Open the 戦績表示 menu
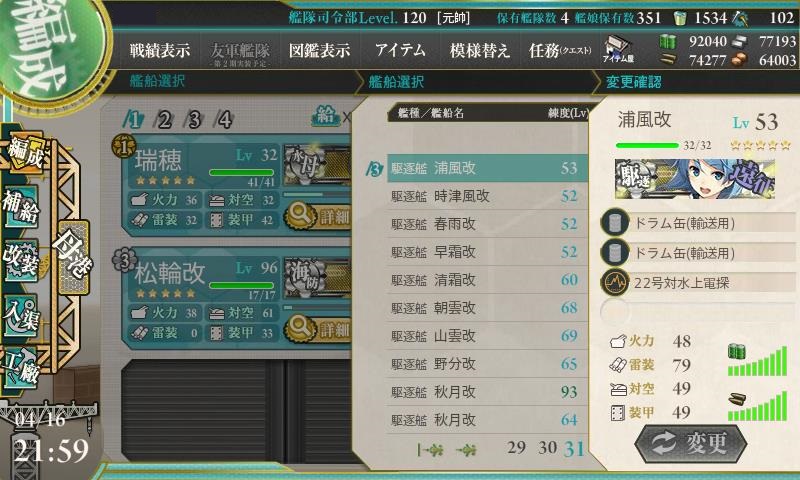Image resolution: width=800 pixels, height=480 pixels. click(x=160, y=50)
